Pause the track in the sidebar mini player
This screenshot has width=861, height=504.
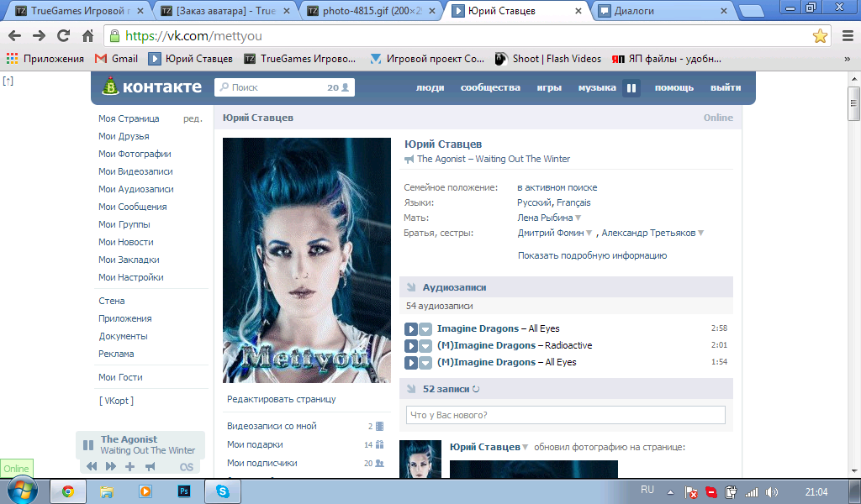88,444
